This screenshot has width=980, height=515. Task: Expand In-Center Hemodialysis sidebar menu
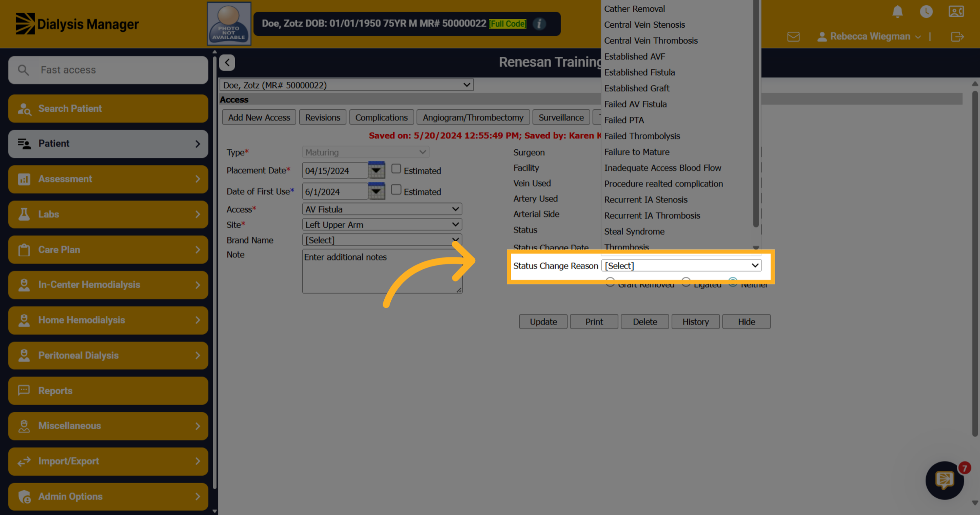point(108,285)
